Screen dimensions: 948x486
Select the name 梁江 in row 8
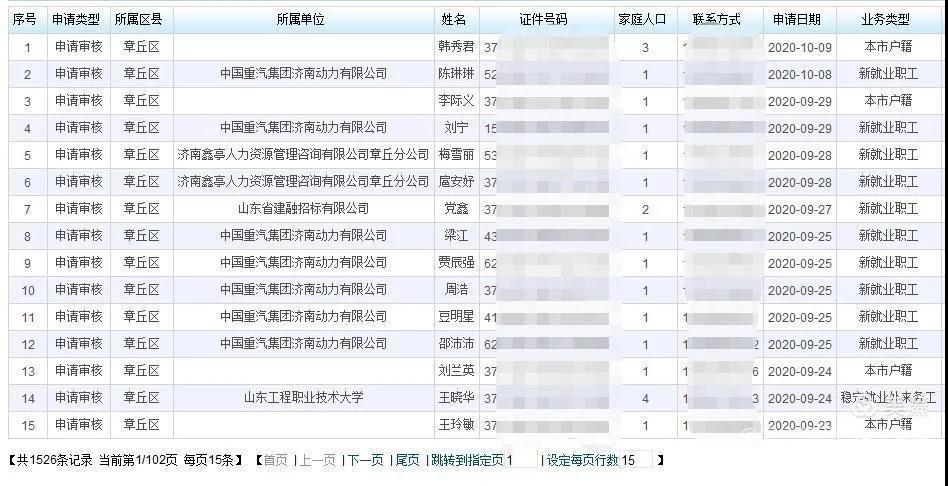click(x=456, y=236)
